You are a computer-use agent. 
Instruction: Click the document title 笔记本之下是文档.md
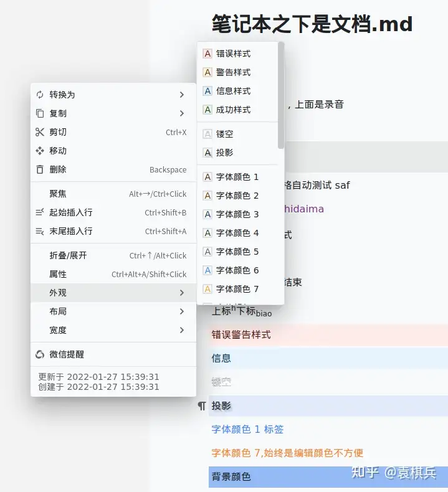pyautogui.click(x=312, y=24)
